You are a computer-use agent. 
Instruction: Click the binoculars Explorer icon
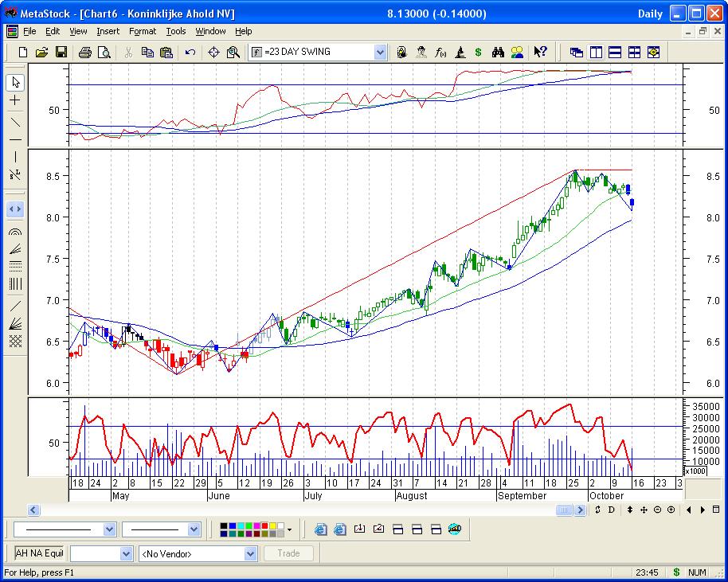coord(498,53)
